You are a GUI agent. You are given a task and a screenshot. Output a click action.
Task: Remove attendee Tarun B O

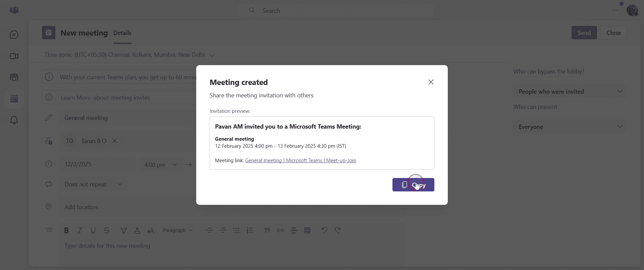click(x=115, y=141)
